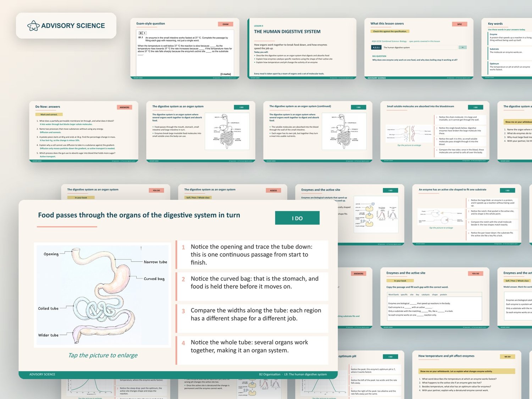Click the EXAM badge on the Exam-style question slide
This screenshot has width=532, height=399.
coord(226,24)
